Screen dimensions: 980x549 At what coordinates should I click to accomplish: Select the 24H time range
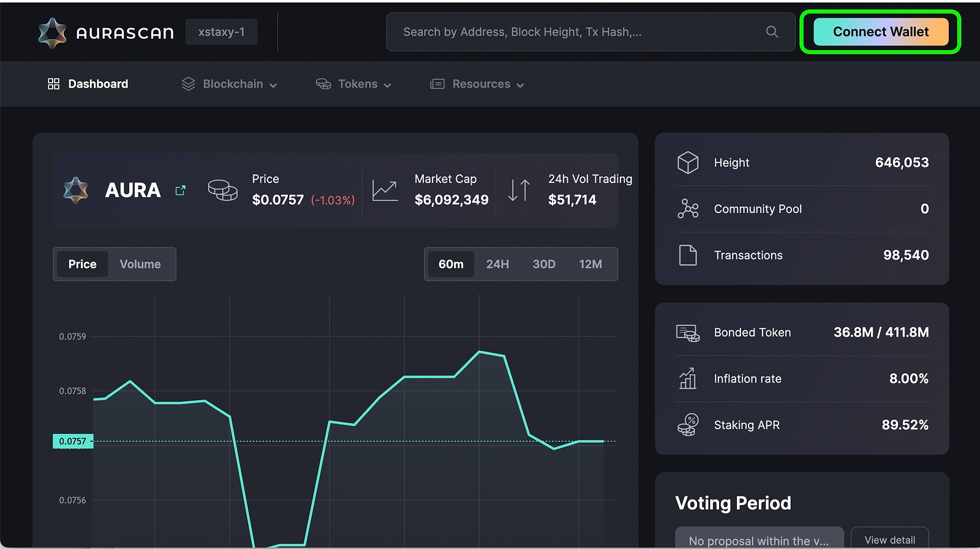click(x=497, y=264)
